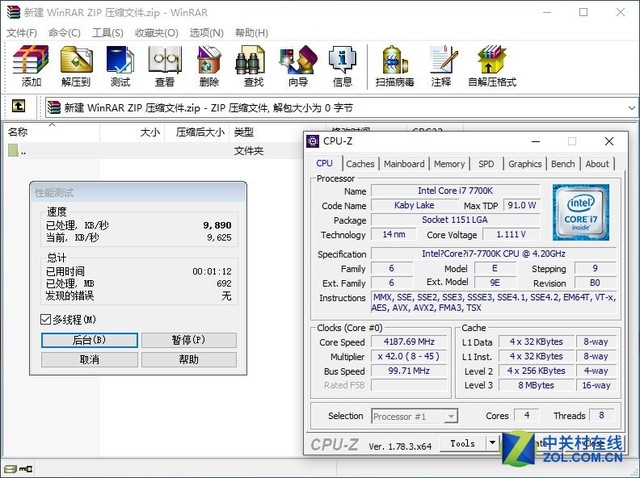Switch to the About tab in CPU-Z
The height and width of the screenshot is (478, 640).
coord(597,164)
